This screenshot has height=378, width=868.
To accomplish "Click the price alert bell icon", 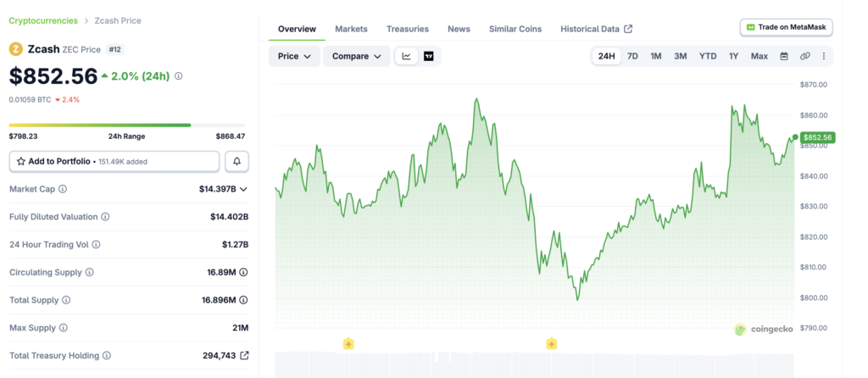I will pyautogui.click(x=237, y=162).
